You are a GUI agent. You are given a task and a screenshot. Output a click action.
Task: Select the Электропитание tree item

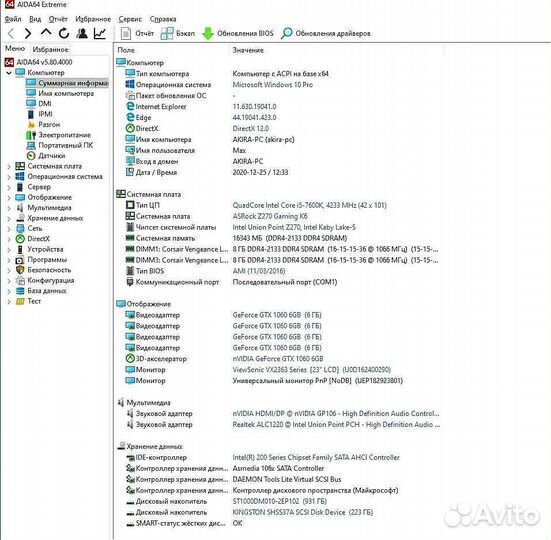[59, 135]
